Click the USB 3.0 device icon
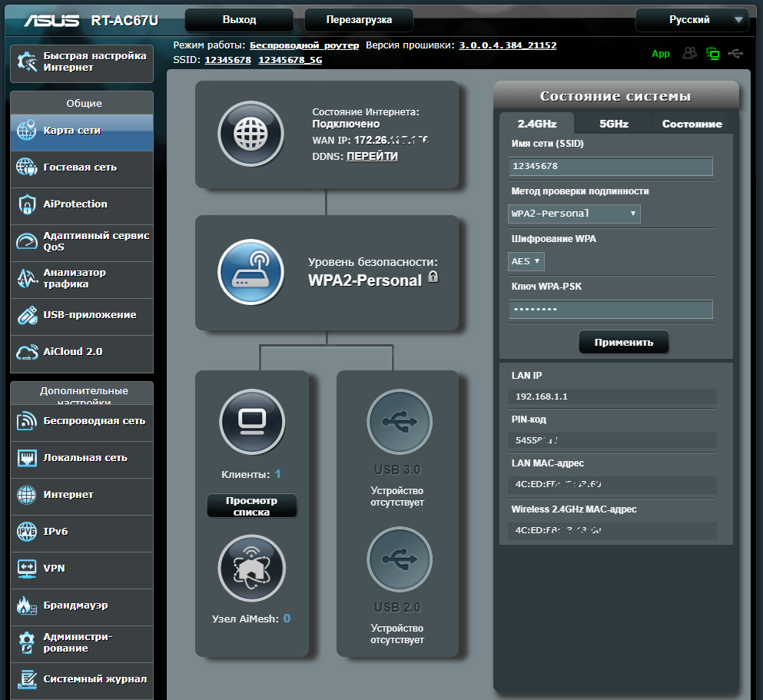This screenshot has height=700, width=763. (x=399, y=422)
